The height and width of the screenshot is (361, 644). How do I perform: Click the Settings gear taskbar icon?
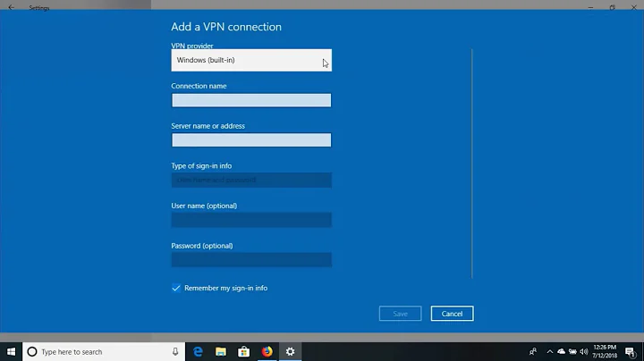coord(290,351)
